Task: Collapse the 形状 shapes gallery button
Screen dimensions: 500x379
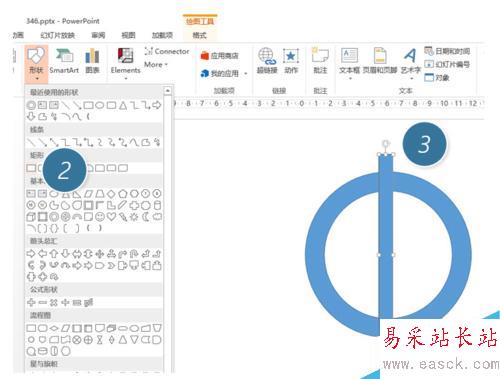Action: click(x=36, y=64)
